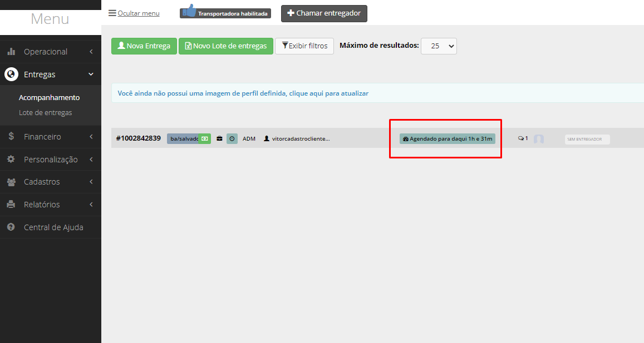Click the courier avatar placeholder icon
The image size is (644, 343).
[539, 139]
